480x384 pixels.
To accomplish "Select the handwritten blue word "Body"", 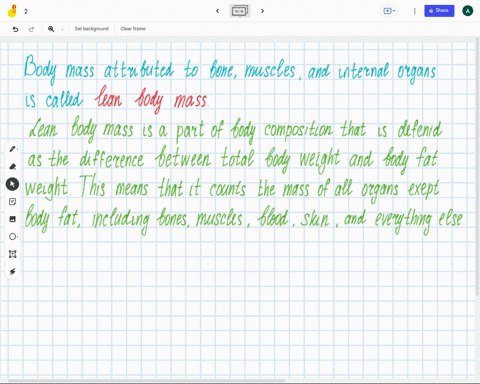I will click(40, 69).
